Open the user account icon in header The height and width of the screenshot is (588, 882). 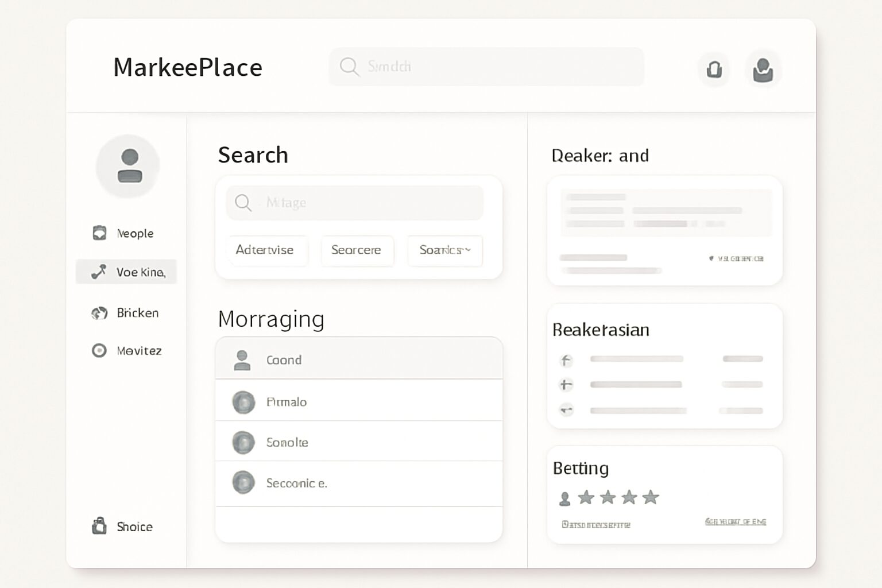tap(763, 69)
